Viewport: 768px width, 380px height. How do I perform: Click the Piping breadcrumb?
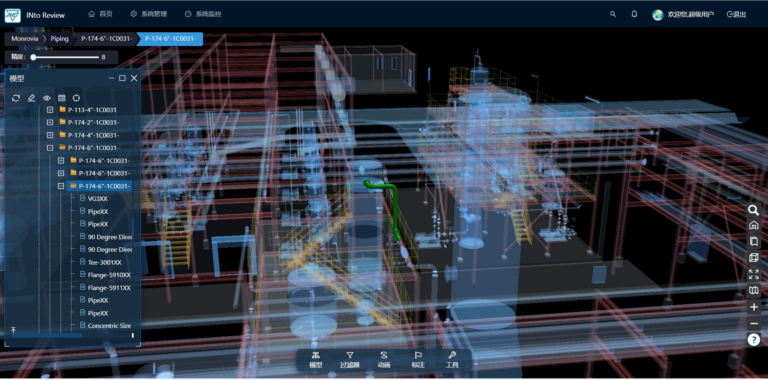(59, 39)
